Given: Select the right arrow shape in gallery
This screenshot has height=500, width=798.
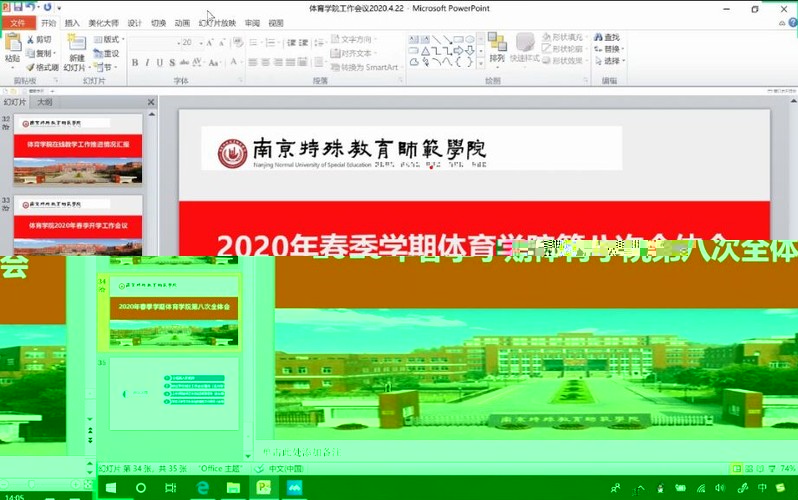Looking at the screenshot, I should 458,50.
